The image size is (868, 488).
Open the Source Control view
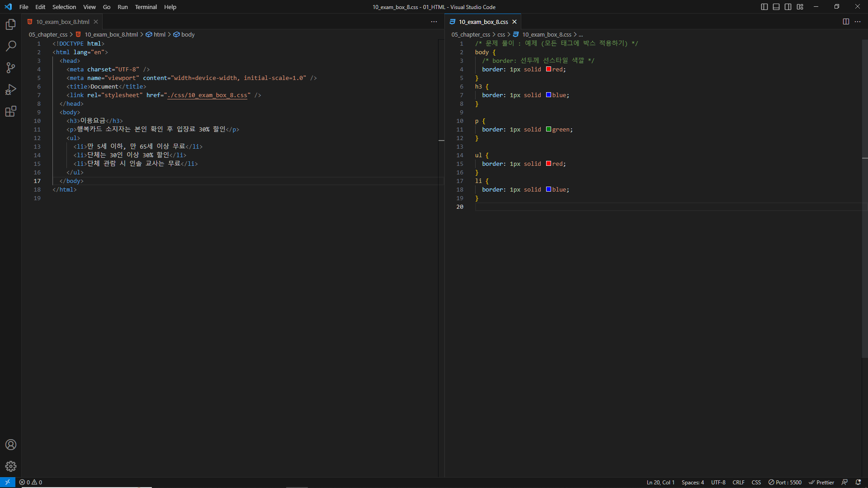11,68
